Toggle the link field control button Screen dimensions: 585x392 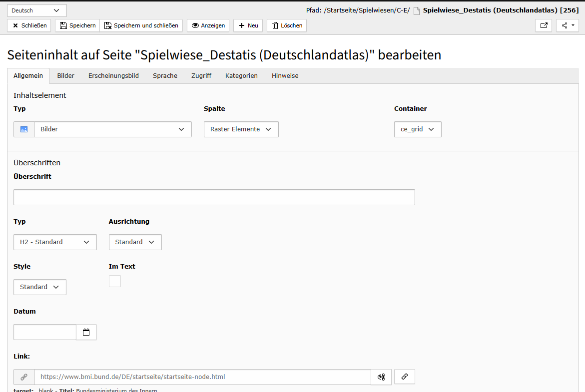click(405, 377)
